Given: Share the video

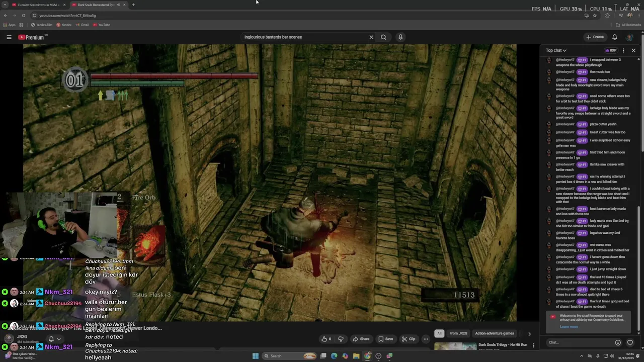Looking at the screenshot, I should 361,339.
